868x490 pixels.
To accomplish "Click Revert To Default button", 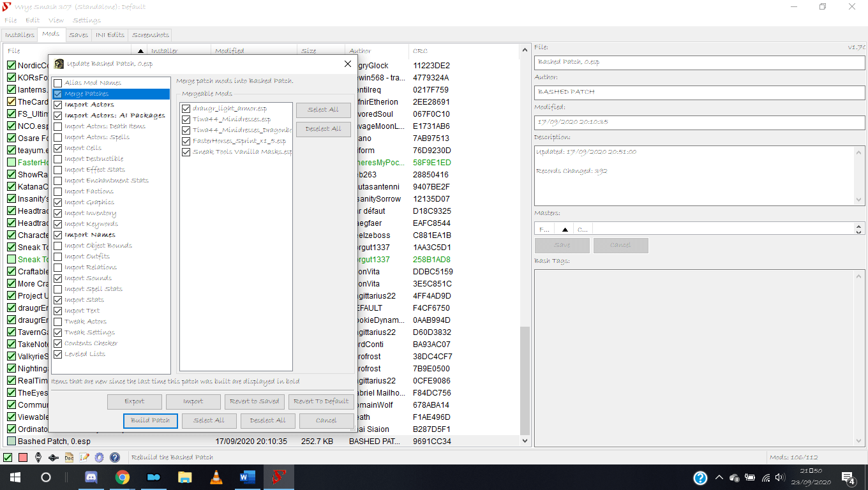I will 320,401.
